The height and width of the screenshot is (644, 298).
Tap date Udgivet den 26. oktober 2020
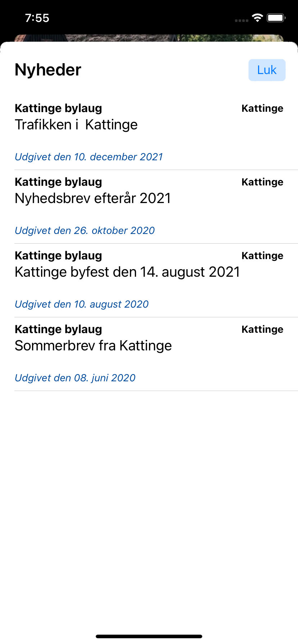[x=85, y=231]
